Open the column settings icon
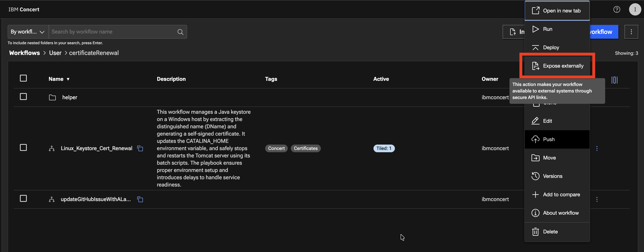This screenshot has height=252, width=644. click(x=614, y=80)
